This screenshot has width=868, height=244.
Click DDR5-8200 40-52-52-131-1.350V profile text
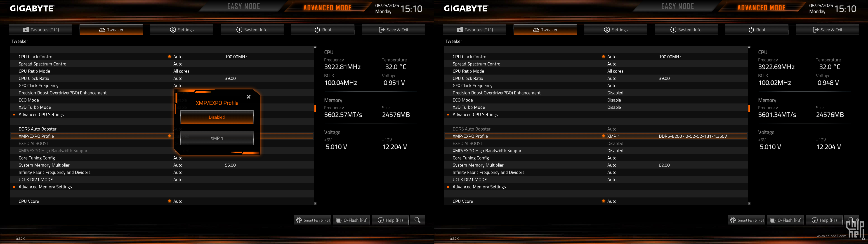tap(693, 136)
